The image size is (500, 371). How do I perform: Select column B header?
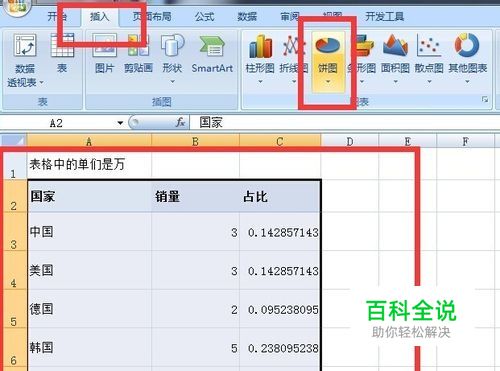coord(195,141)
